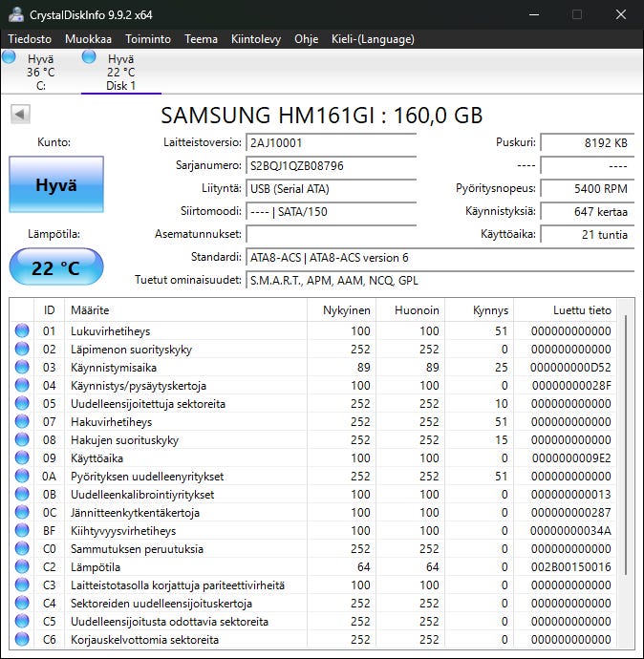644x659 pixels.
Task: Click status orb of attribute C4 Sektoreiden uudelleensijoituskertoja
Action: [22, 603]
